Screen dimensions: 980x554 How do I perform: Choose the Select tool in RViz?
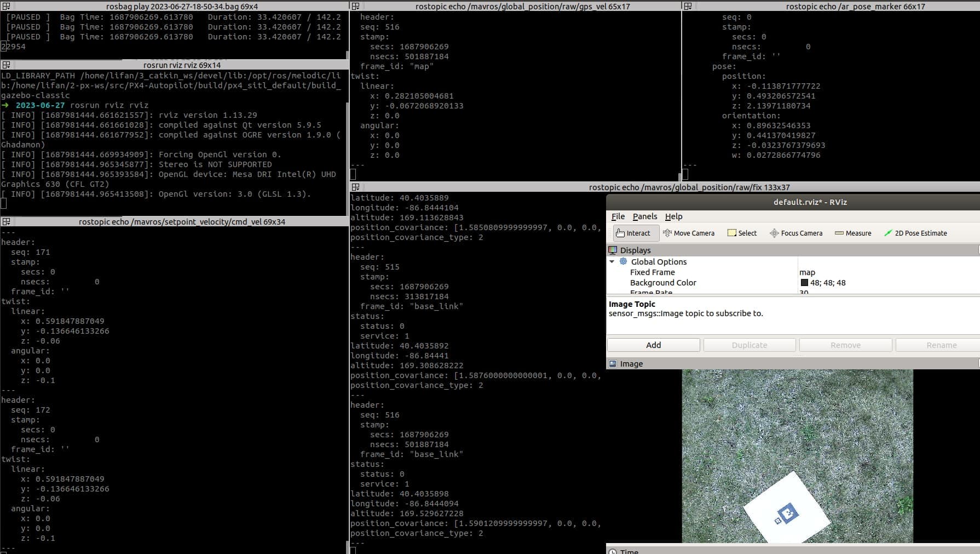(742, 233)
